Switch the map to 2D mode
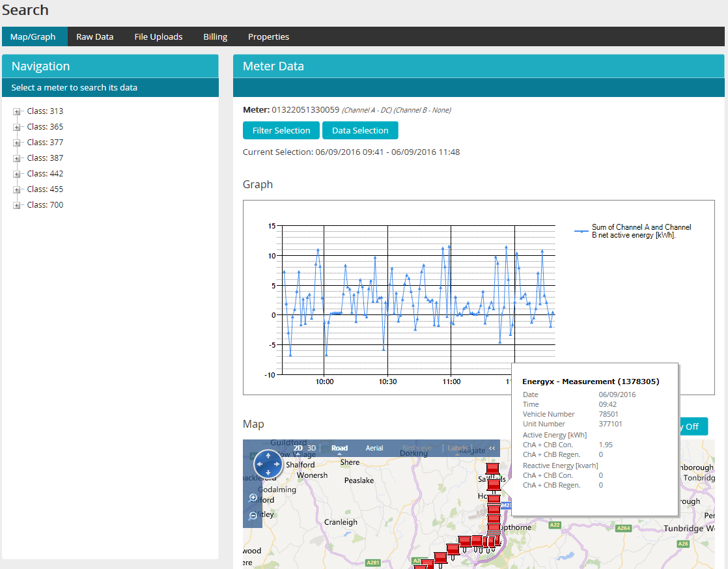This screenshot has width=728, height=569. click(x=298, y=448)
